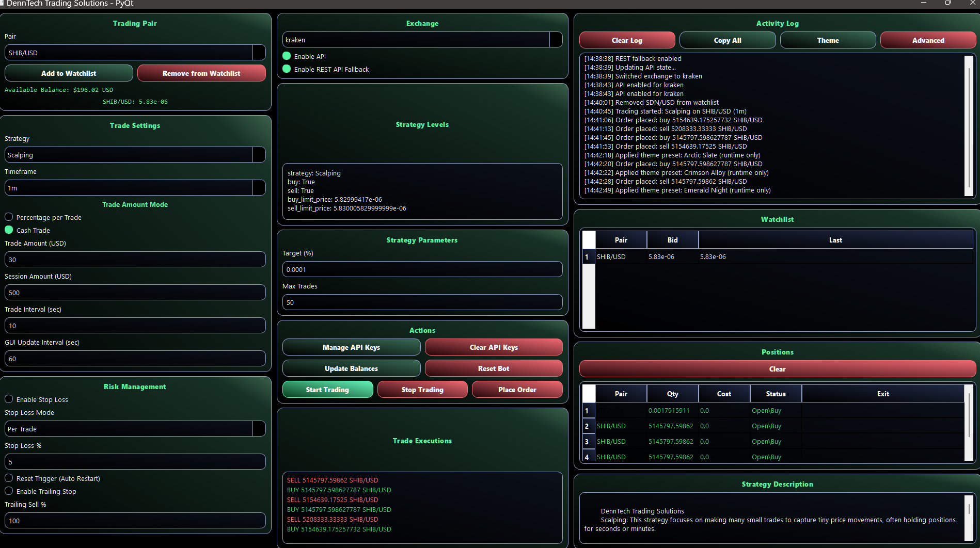This screenshot has height=548, width=980.
Task: Toggle the Enable API indicator
Action: [x=287, y=56]
